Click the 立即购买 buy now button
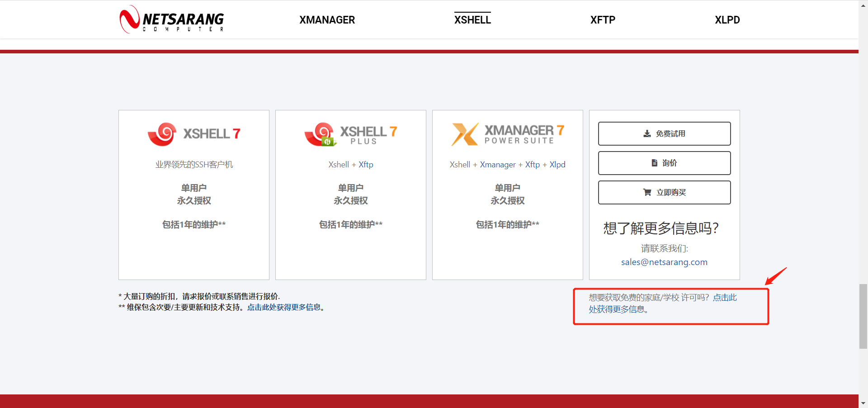This screenshot has height=408, width=868. pos(664,192)
